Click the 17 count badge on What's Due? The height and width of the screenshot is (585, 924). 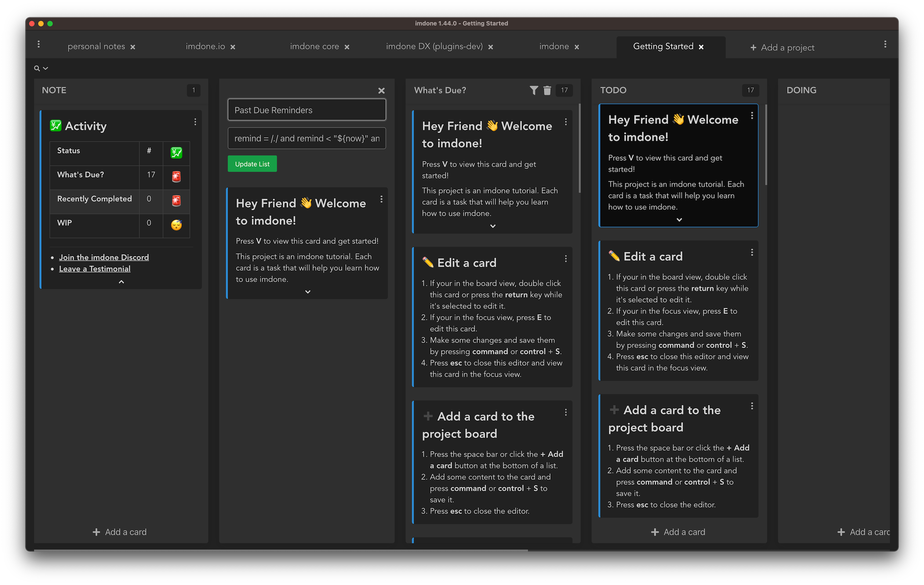click(564, 90)
